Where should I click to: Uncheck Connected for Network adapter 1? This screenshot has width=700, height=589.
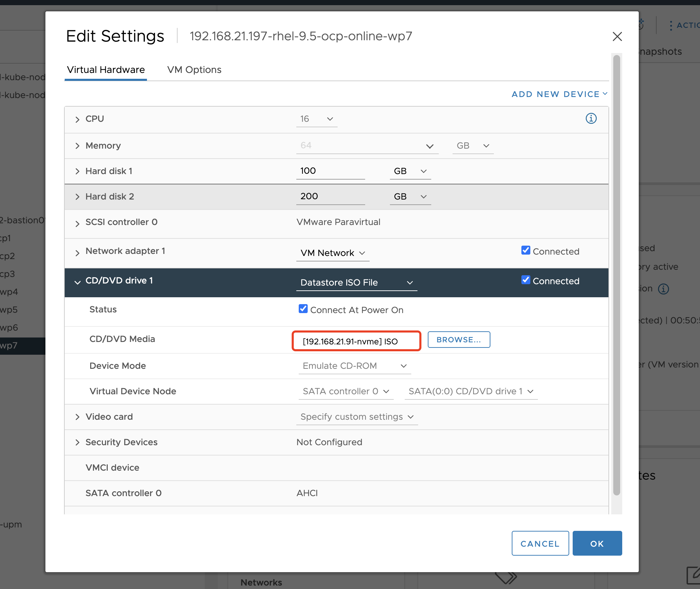pos(526,250)
